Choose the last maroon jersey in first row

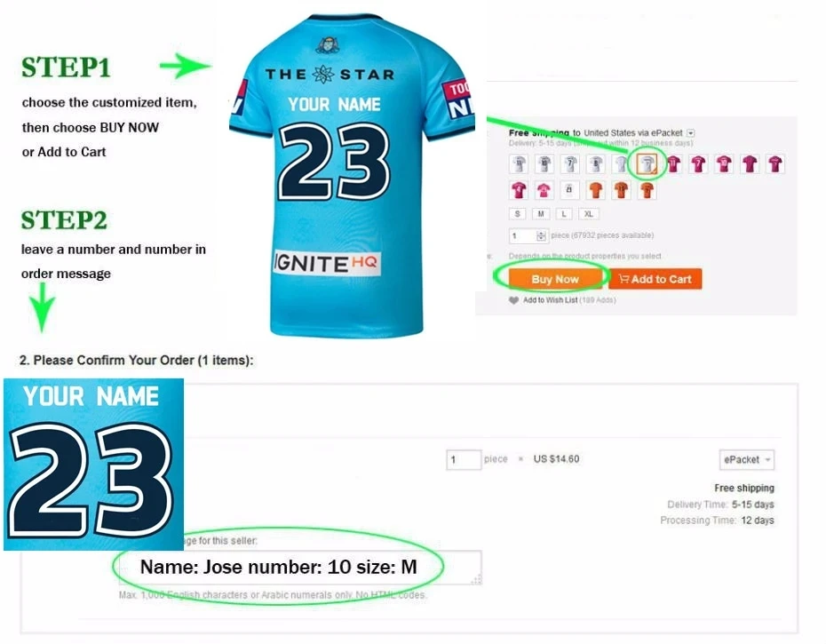[x=774, y=164]
